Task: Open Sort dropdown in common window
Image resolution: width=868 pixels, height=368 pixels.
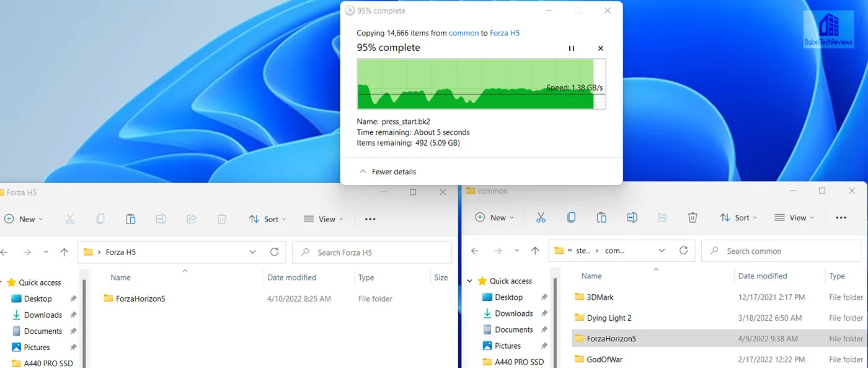Action: [738, 218]
